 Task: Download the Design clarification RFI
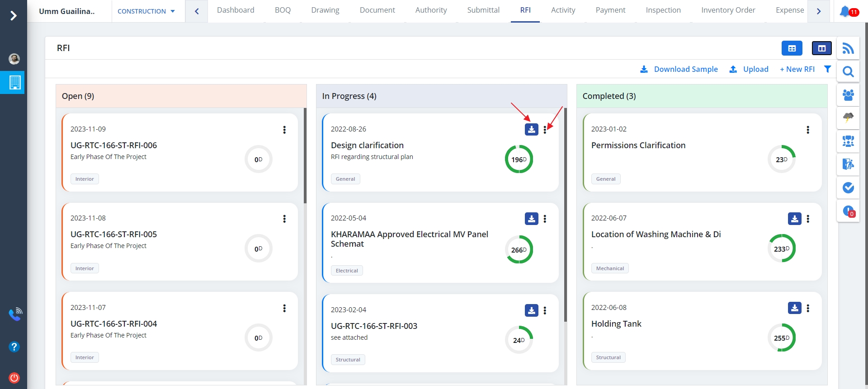click(531, 130)
